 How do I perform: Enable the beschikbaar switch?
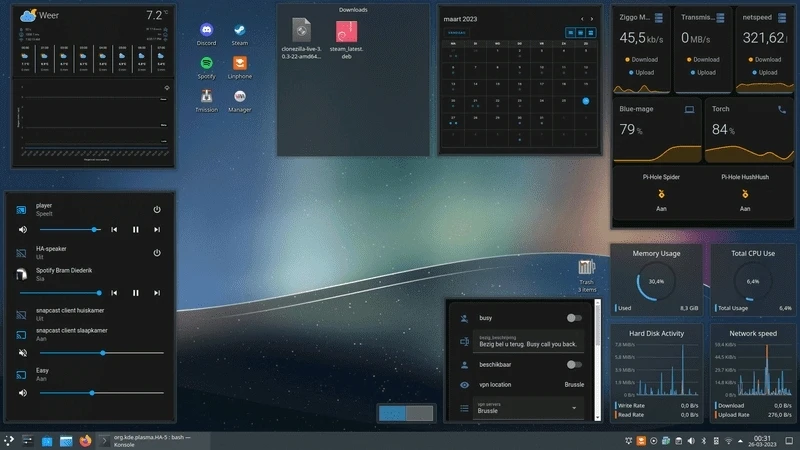[573, 365]
